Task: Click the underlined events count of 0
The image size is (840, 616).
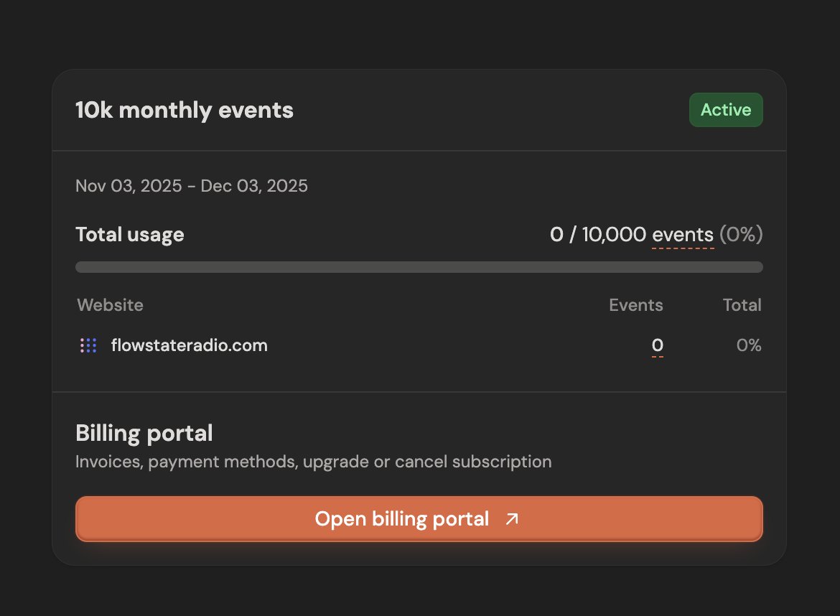Action: tap(657, 345)
